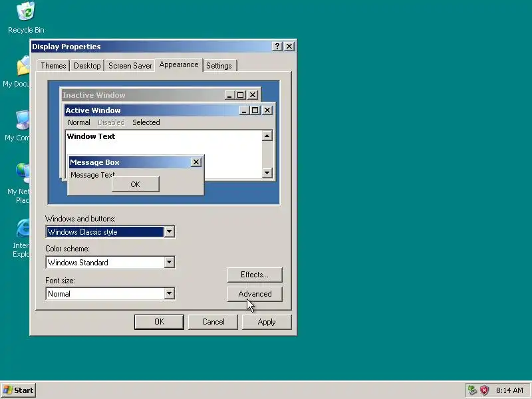Click the Message Box title in preview
This screenshot has height=399, width=532.
click(x=94, y=162)
